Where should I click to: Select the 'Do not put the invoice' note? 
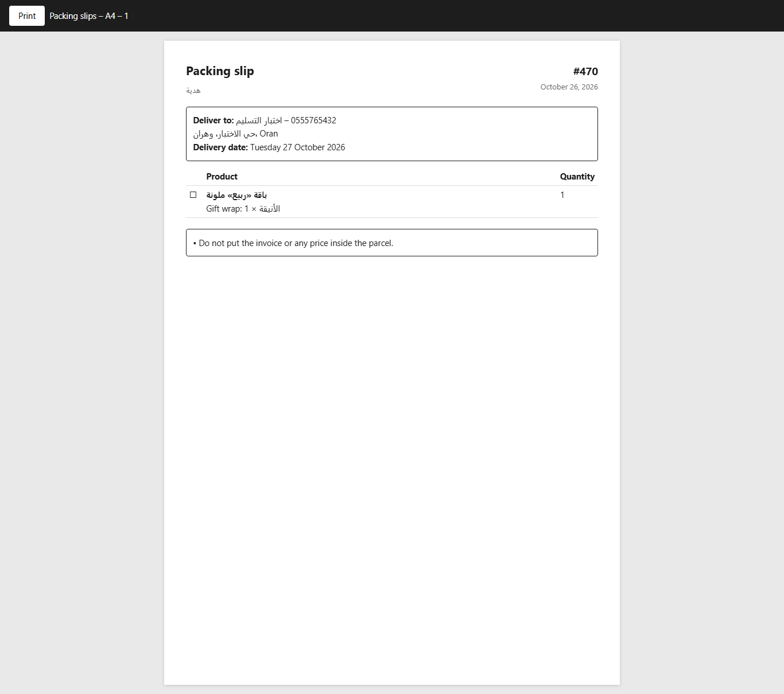pos(293,243)
